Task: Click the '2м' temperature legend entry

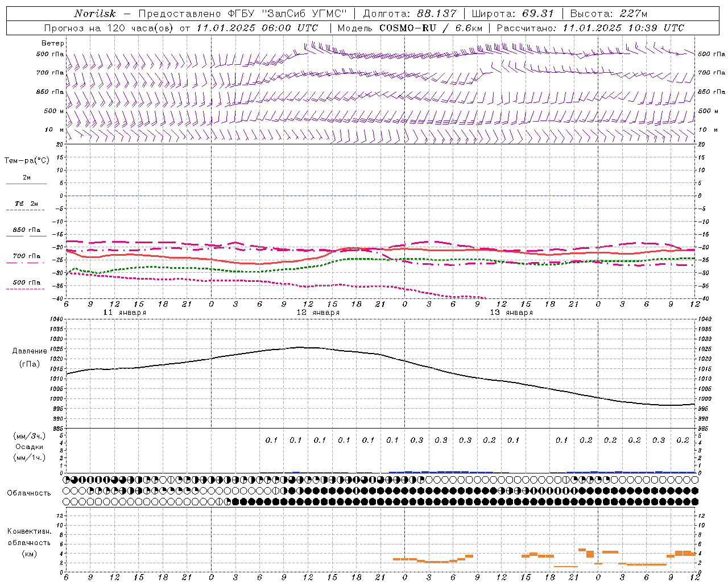Action: coord(27,177)
